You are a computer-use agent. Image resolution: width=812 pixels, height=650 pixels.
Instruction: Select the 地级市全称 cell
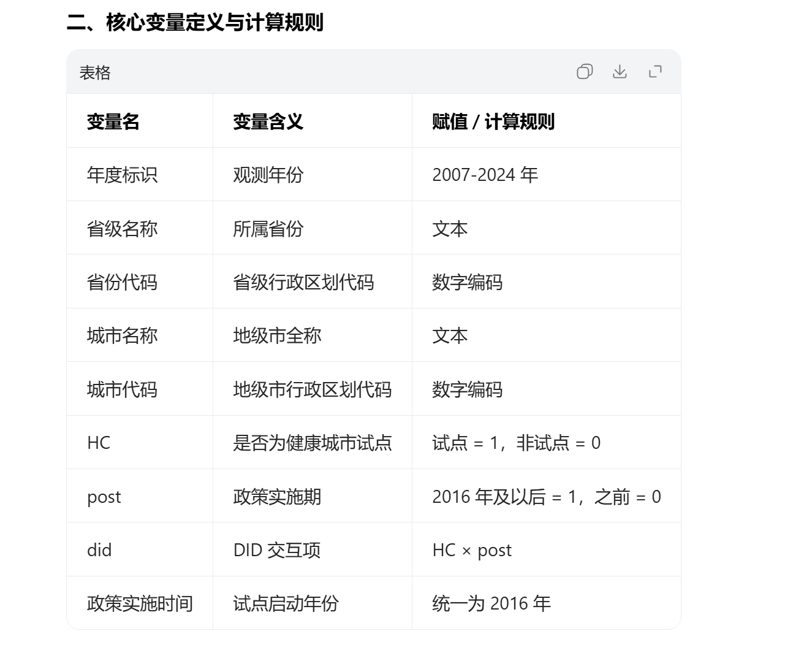[x=277, y=335]
